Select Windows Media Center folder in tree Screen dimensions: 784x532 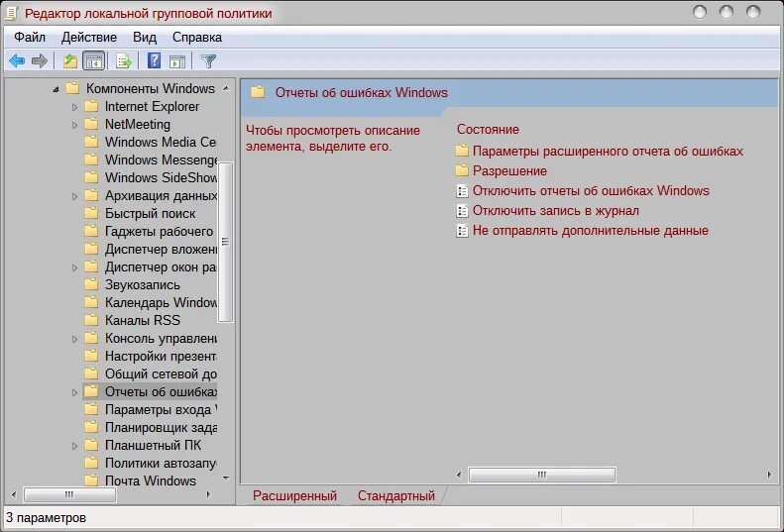click(160, 142)
